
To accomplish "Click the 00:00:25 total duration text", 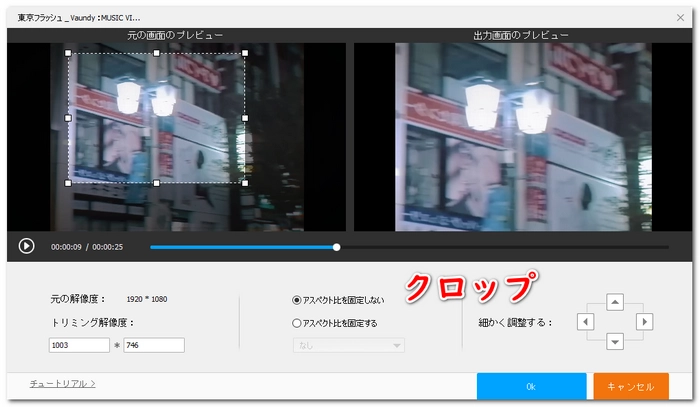I will (x=108, y=247).
